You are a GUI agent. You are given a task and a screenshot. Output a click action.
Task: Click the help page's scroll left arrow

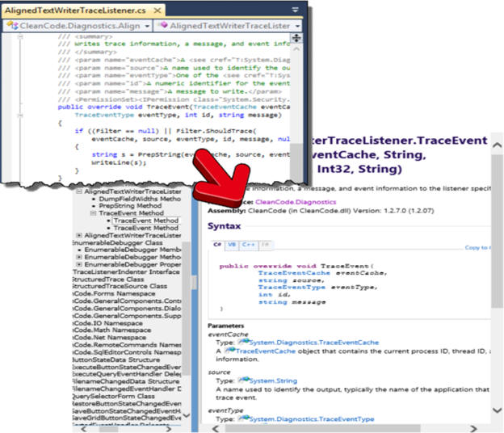215,428
